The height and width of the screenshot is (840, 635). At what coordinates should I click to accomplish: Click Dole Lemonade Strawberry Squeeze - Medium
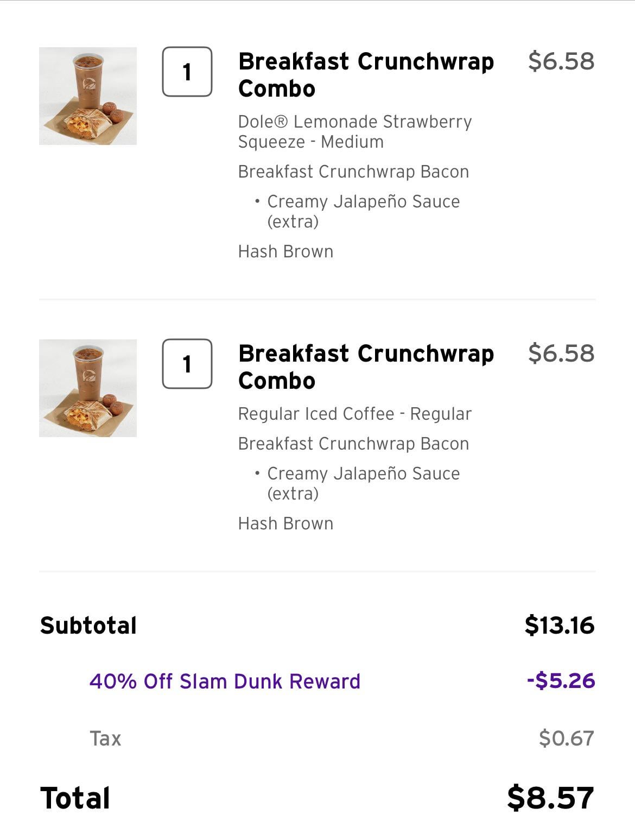(354, 131)
